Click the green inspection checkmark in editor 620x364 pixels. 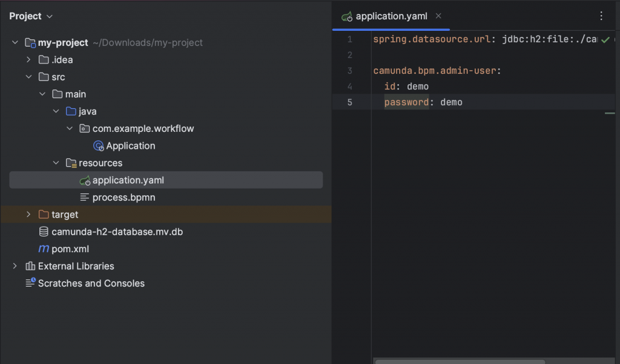[605, 40]
